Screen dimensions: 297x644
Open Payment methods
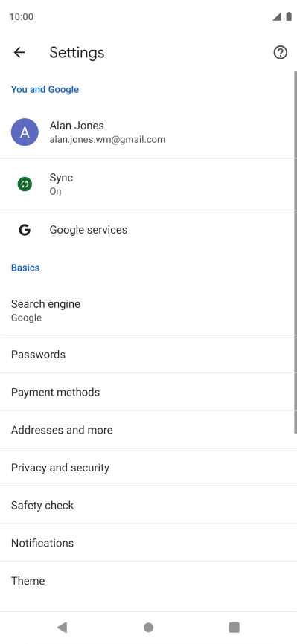(x=149, y=392)
